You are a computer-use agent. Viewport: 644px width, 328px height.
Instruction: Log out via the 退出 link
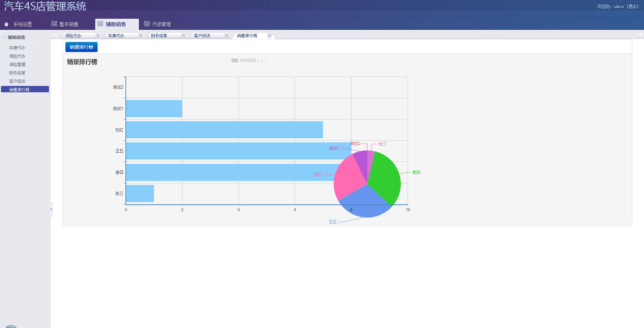[x=633, y=6]
